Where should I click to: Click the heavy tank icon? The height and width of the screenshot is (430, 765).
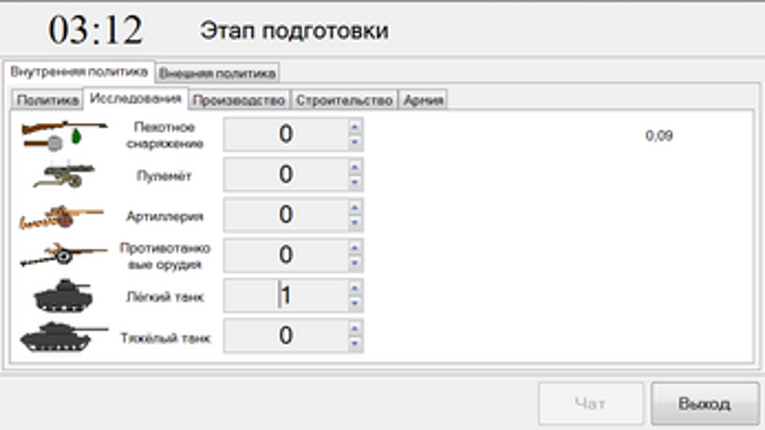[63, 337]
